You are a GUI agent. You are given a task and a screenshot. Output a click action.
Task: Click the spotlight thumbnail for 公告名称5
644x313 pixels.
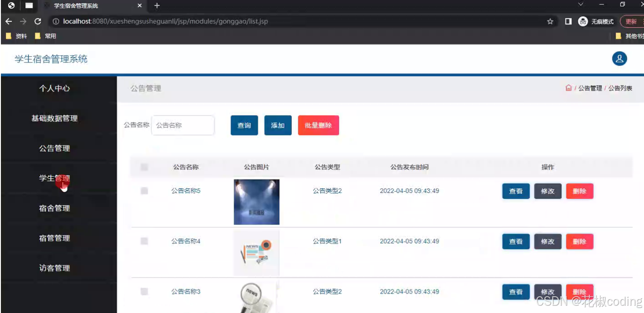coord(257,202)
